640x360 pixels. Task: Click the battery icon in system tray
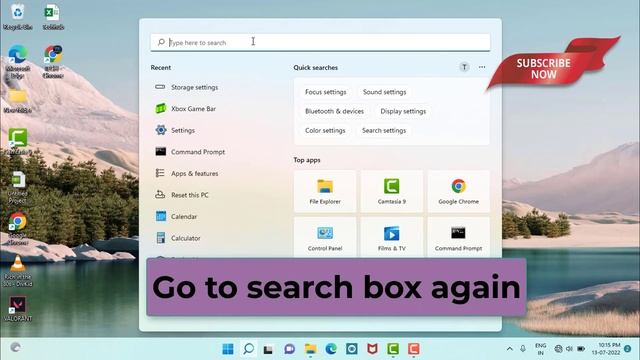click(581, 349)
